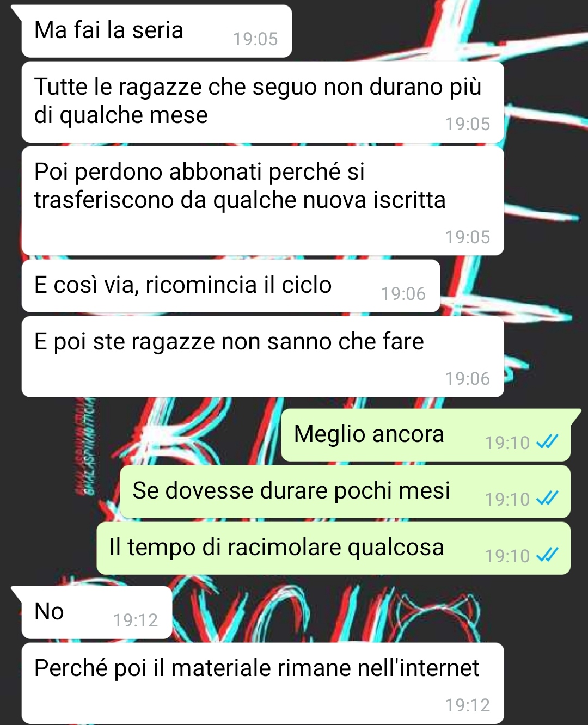Screen dimensions: 588x725
Task: Click read ticks beside 'Il tempo di racimolare'
Action: (547, 555)
